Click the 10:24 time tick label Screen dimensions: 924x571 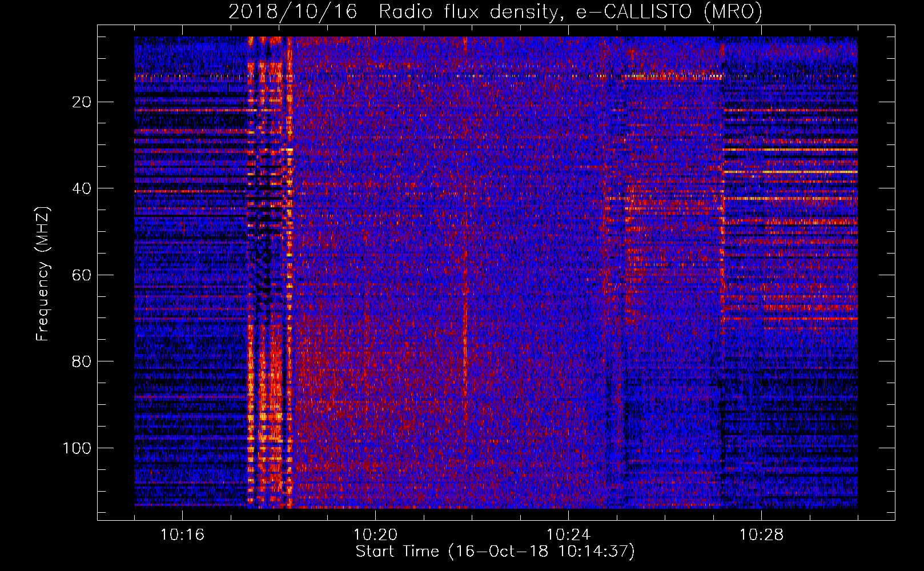click(x=568, y=534)
